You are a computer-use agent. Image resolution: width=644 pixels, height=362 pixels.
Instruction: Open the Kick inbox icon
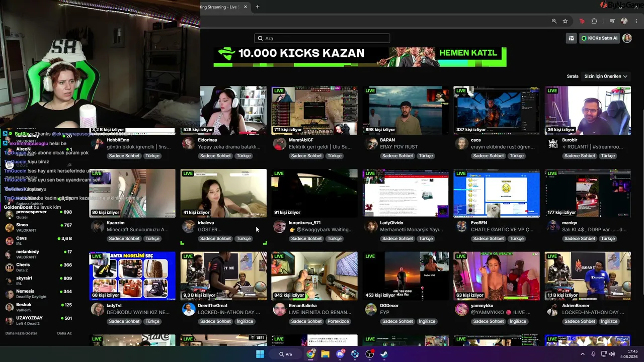click(571, 38)
